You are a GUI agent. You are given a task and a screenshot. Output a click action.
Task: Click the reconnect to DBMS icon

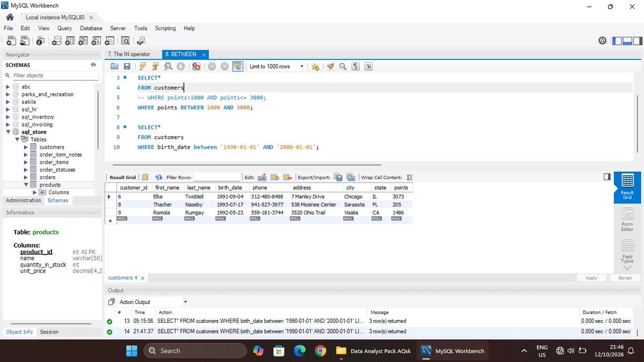click(141, 40)
